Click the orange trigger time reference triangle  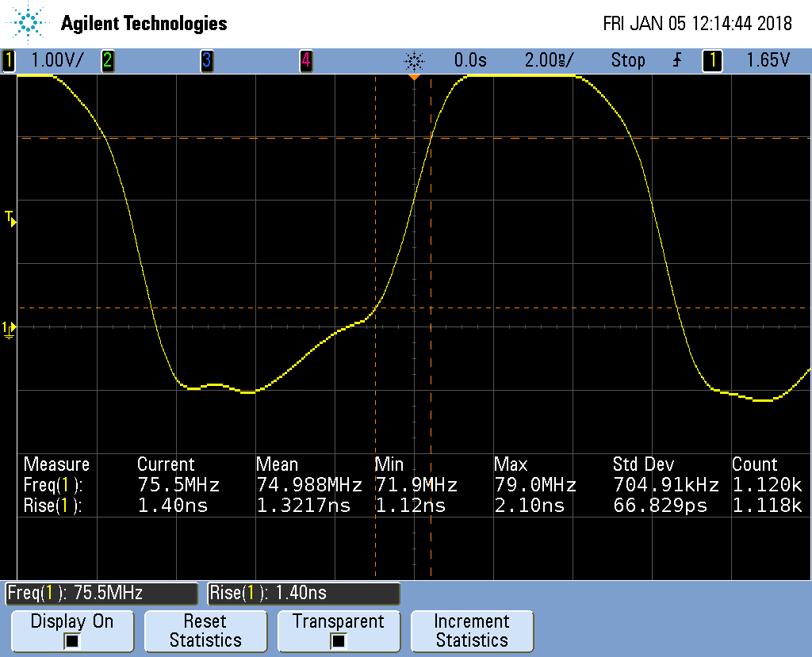[x=413, y=78]
